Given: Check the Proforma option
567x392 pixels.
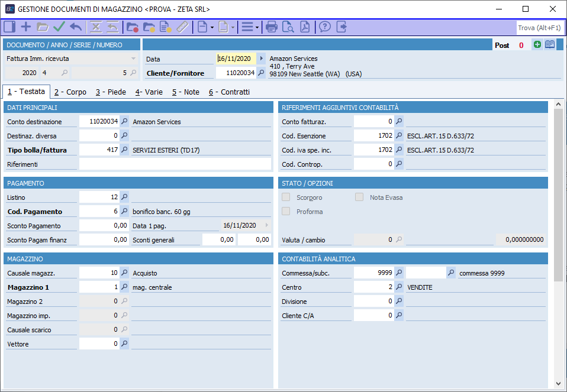Looking at the screenshot, I should 286,212.
